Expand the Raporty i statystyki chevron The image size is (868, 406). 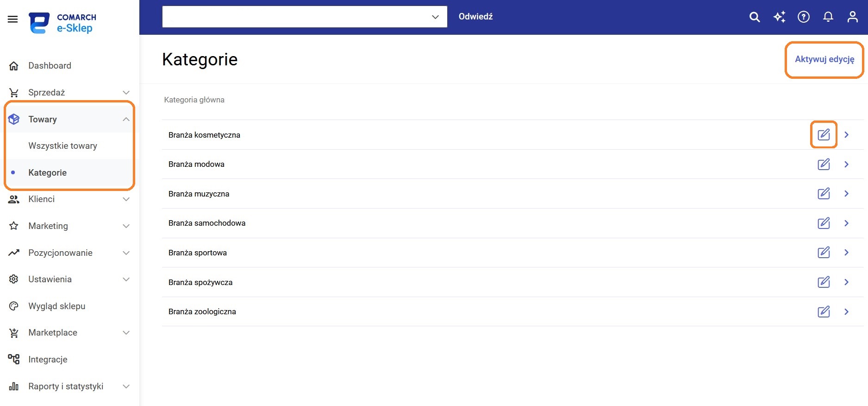(126, 386)
